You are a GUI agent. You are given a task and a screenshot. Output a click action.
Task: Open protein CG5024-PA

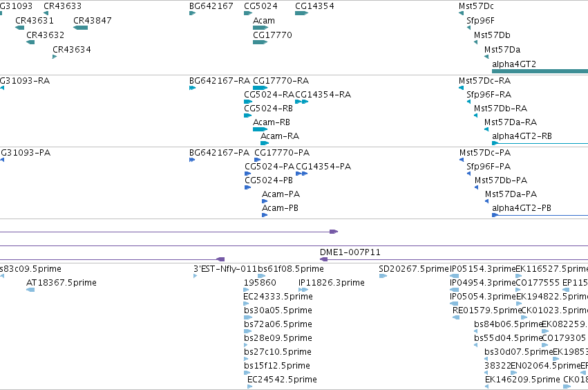point(269,167)
